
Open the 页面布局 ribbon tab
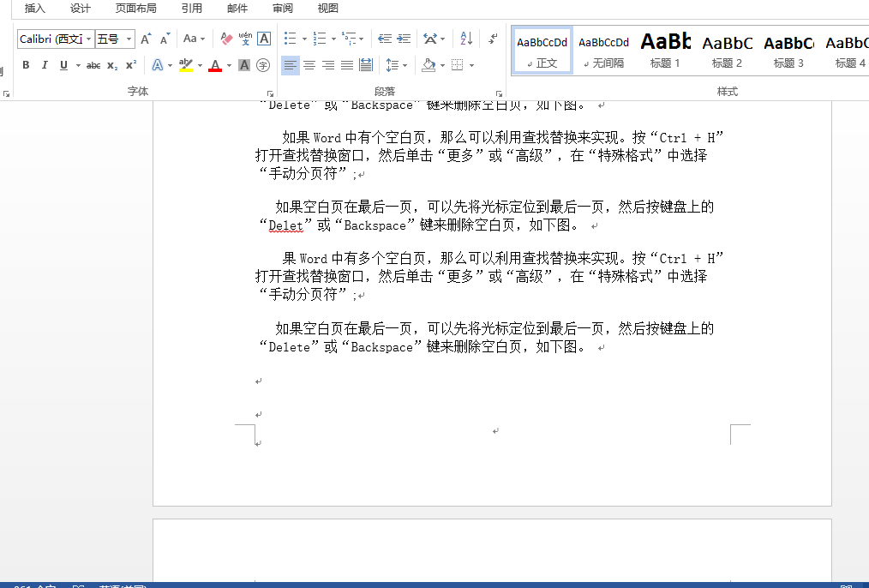pyautogui.click(x=135, y=9)
